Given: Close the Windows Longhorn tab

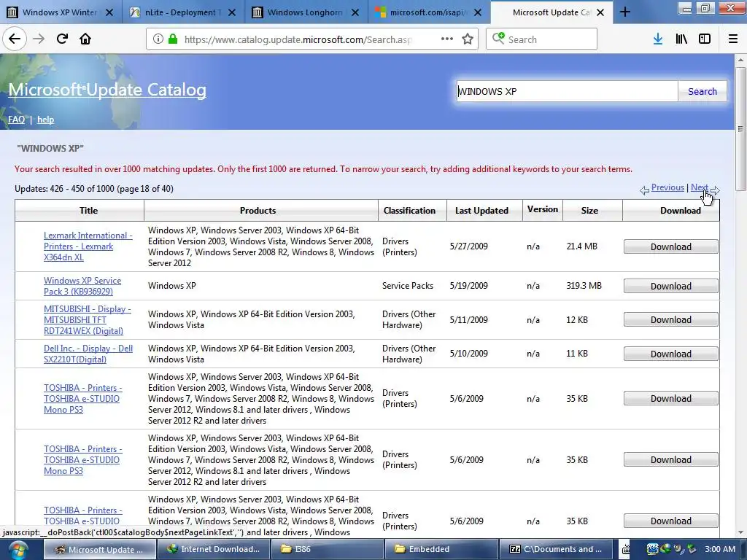Looking at the screenshot, I should [x=355, y=12].
